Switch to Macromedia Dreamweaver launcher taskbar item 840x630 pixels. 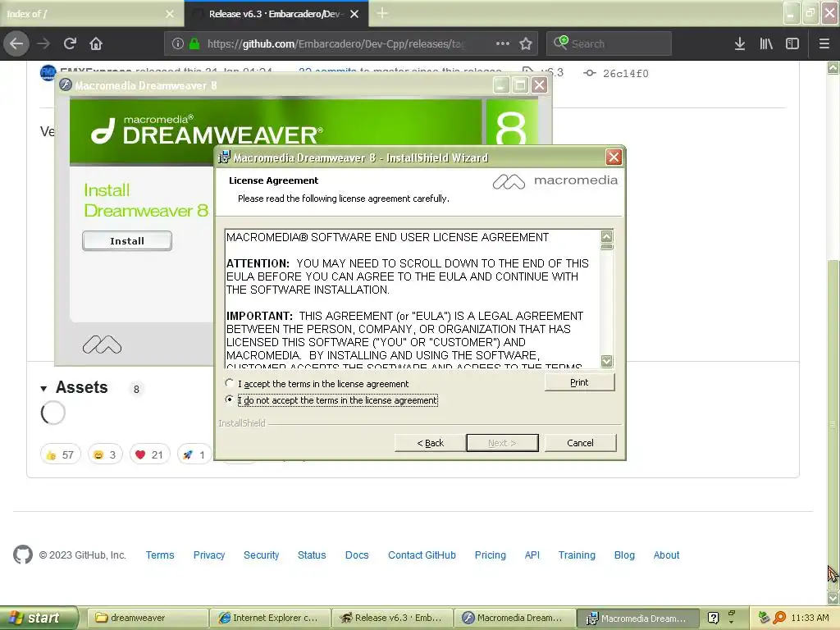514,618
